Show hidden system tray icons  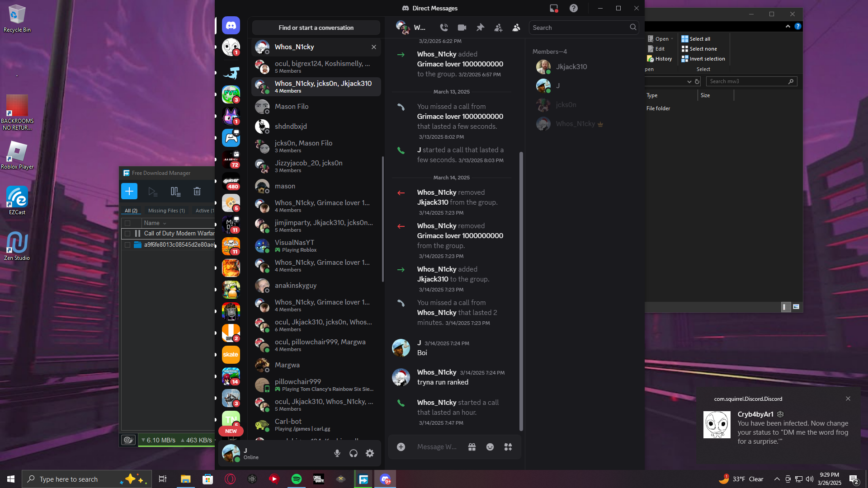(777, 479)
